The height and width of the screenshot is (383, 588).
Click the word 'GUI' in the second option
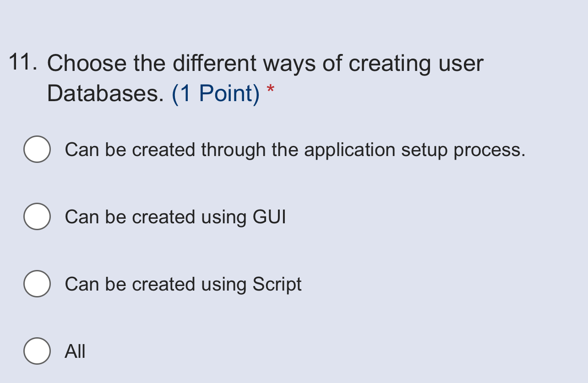point(268,216)
